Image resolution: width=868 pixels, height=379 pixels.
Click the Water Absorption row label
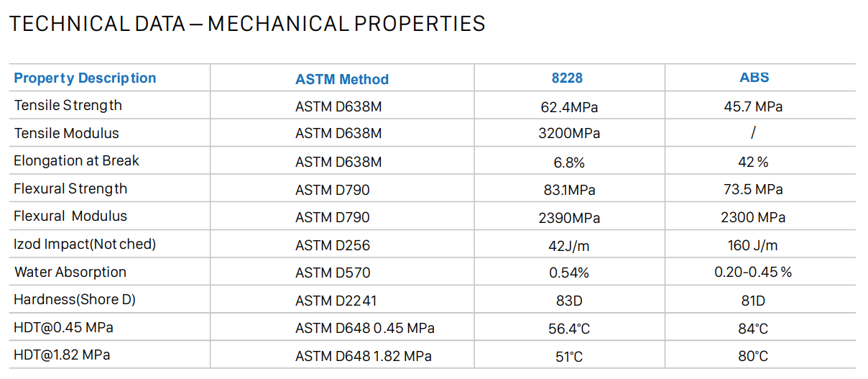70,273
